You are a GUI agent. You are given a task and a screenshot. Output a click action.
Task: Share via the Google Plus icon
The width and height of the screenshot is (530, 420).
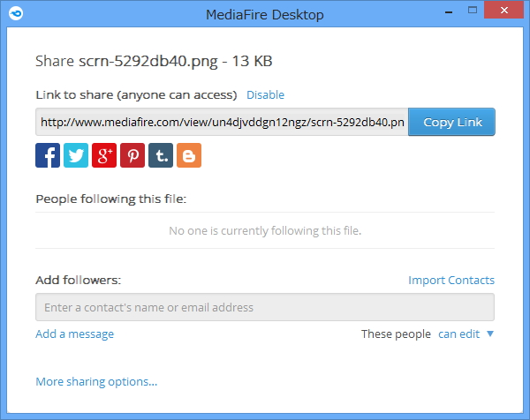pos(104,156)
